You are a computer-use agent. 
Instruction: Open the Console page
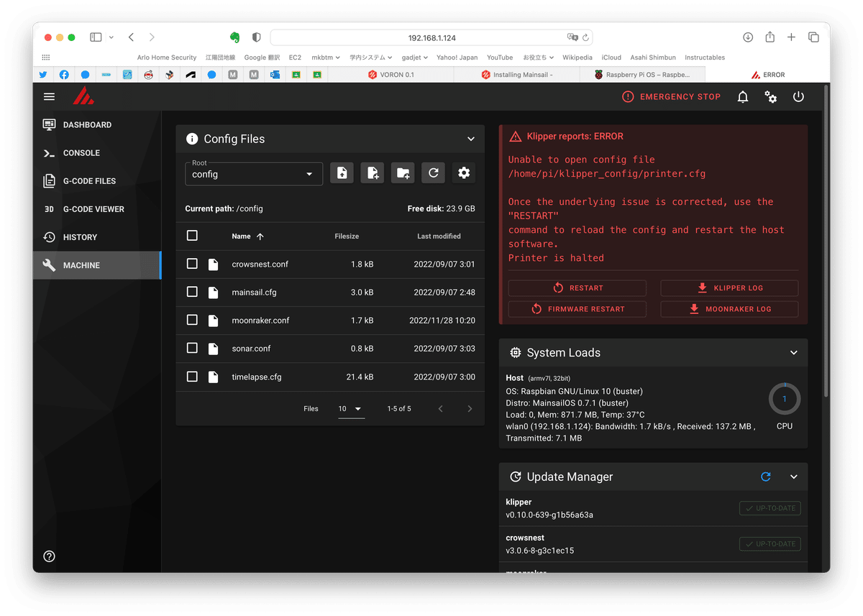(97, 152)
